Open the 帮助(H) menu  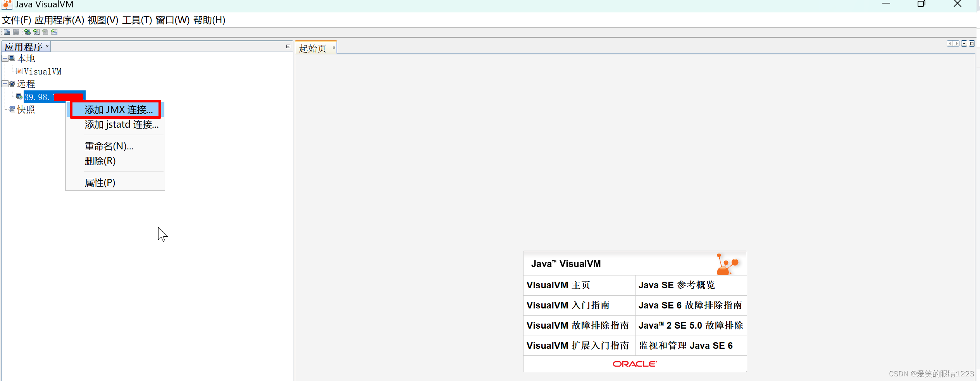click(x=209, y=20)
